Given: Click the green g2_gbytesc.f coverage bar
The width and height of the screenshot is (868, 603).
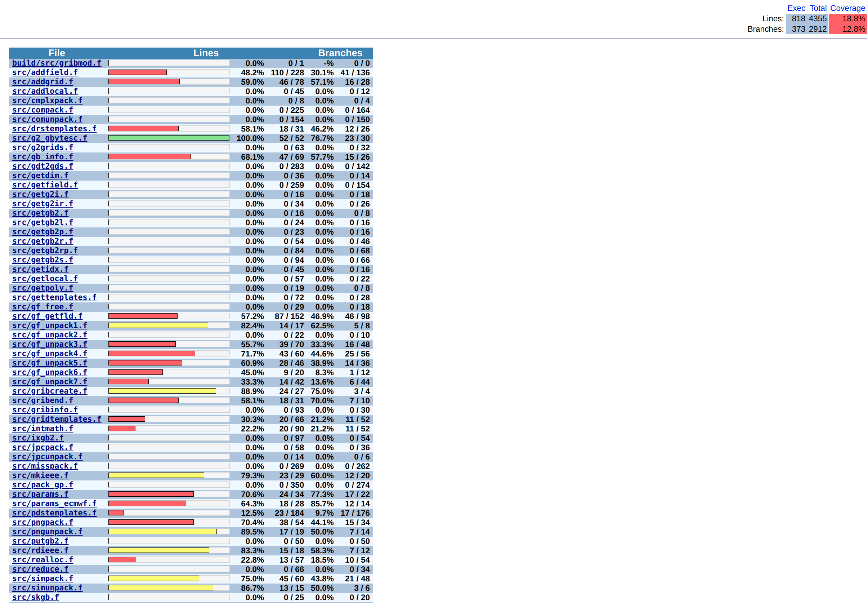Looking at the screenshot, I should 169,138.
